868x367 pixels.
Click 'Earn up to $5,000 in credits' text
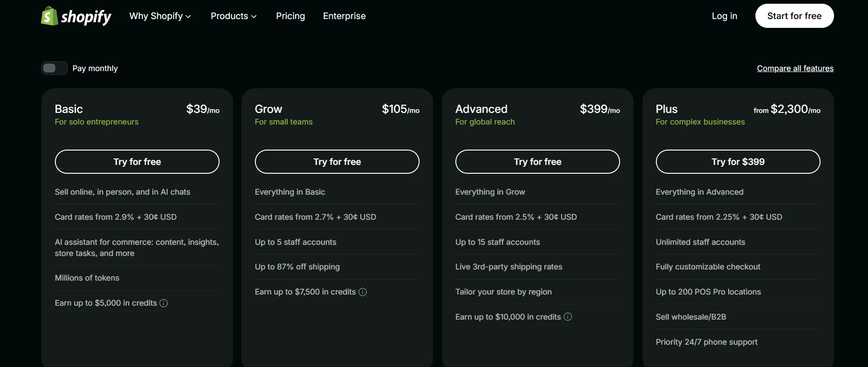click(106, 303)
